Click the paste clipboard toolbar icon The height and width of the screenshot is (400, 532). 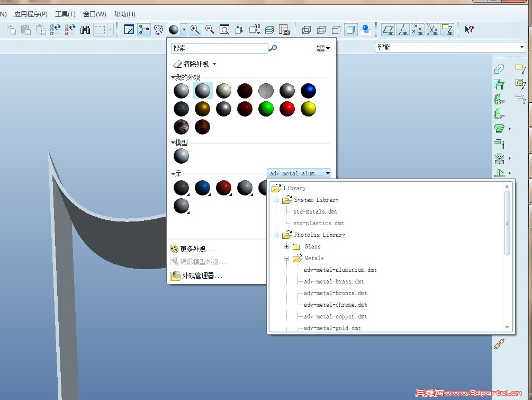[26, 30]
